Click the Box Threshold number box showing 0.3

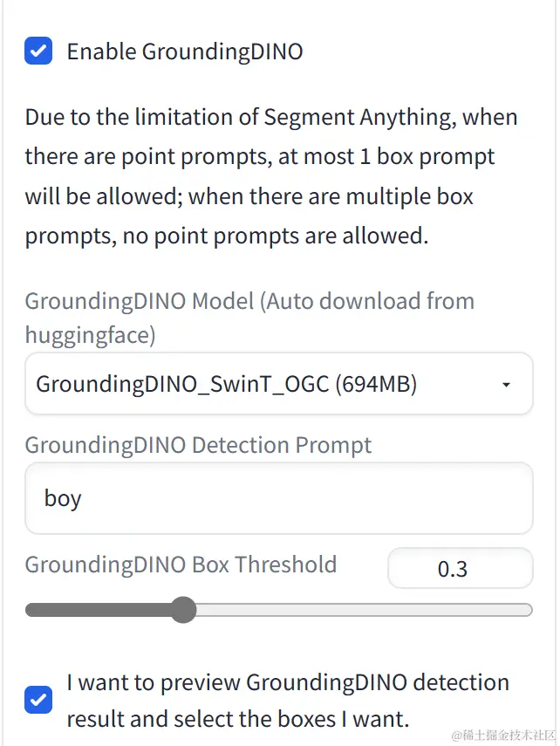[x=459, y=569]
